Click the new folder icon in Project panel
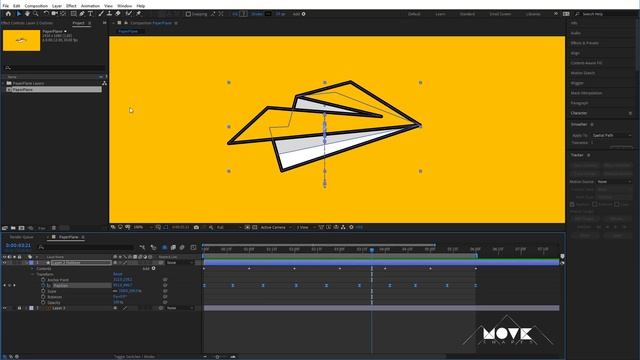640x360 pixels. click(x=13, y=228)
